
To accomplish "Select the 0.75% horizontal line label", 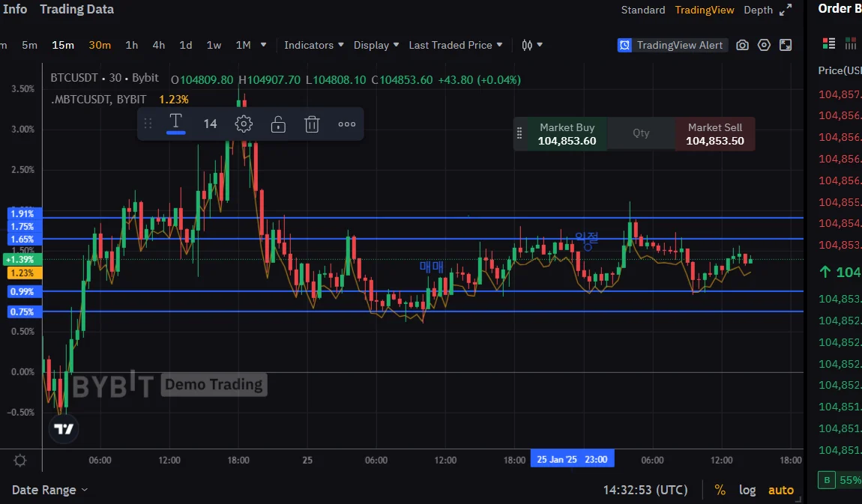I will pos(25,312).
